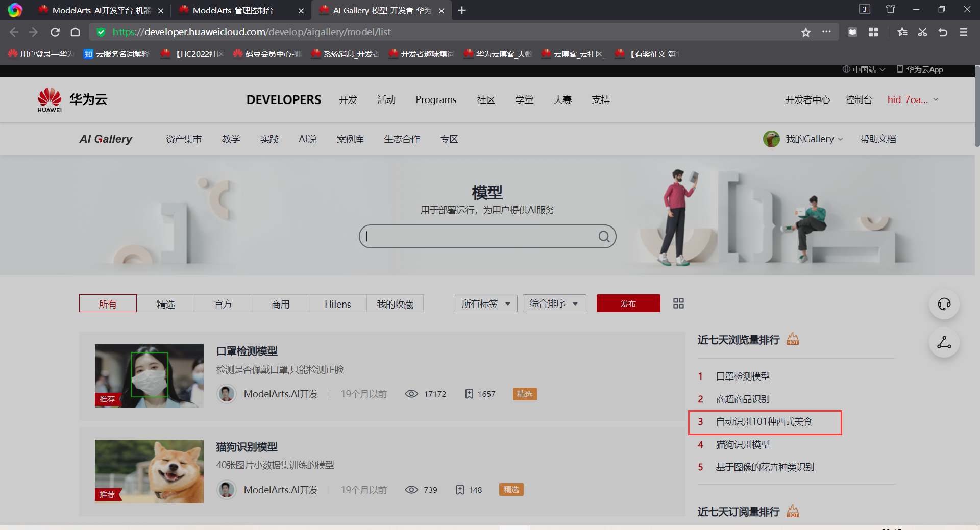This screenshot has height=530, width=980.
Task: Open the 云服务名词解释 bookmark
Action: click(x=117, y=54)
